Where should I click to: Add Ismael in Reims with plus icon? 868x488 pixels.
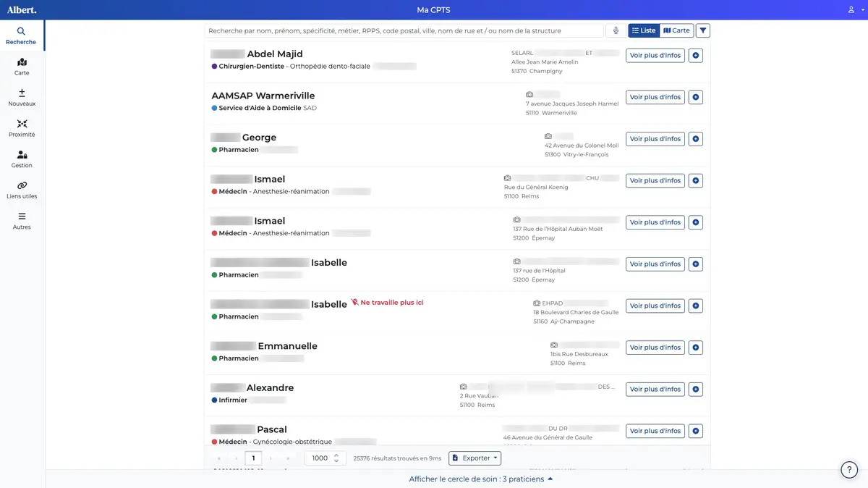coord(695,180)
